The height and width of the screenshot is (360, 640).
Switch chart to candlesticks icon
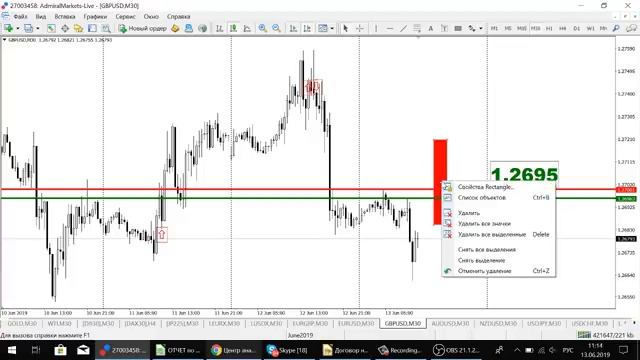pyautogui.click(x=233, y=28)
